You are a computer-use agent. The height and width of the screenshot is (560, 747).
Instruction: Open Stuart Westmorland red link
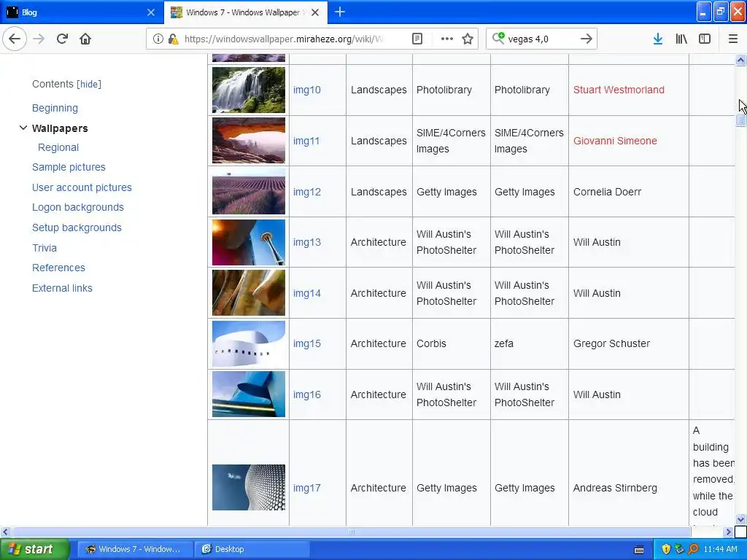coord(619,90)
